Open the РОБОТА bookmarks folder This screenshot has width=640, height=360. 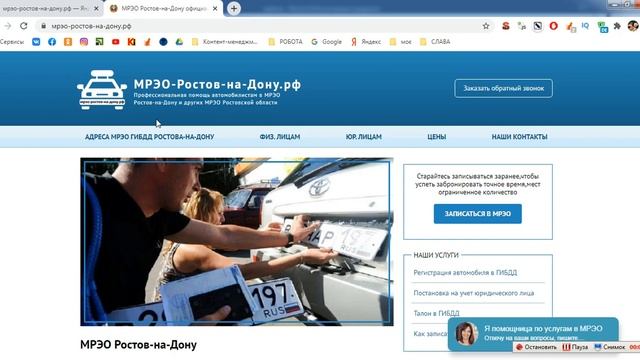[x=285, y=42]
